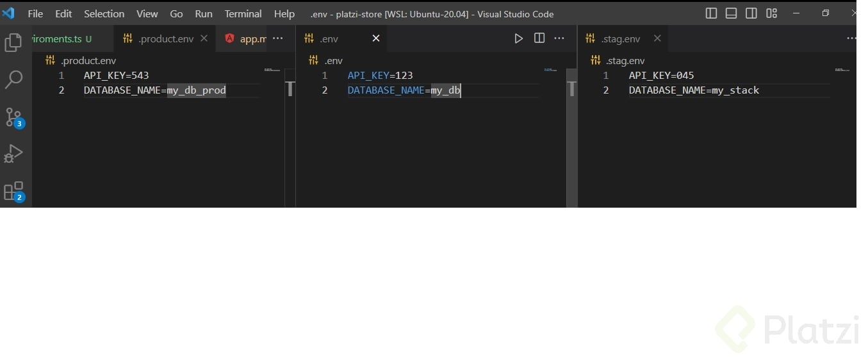Click the VS Code logo icon
This screenshot has width=868, height=357.
click(x=8, y=13)
